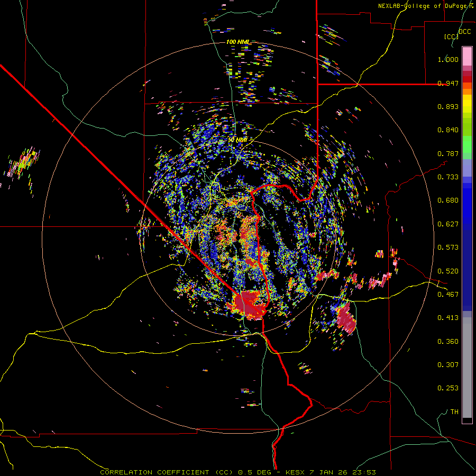Click the [CC] legend label
Screen dimensions: 476x476
pos(451,36)
